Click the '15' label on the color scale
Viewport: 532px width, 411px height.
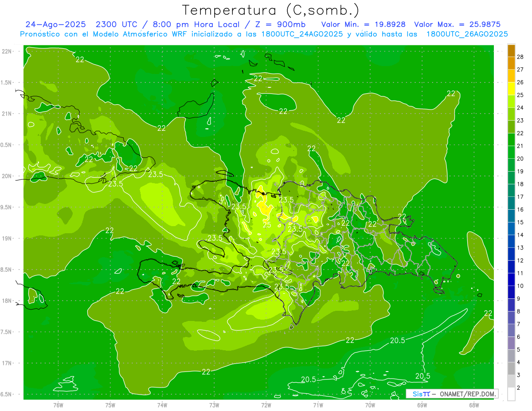click(520, 222)
